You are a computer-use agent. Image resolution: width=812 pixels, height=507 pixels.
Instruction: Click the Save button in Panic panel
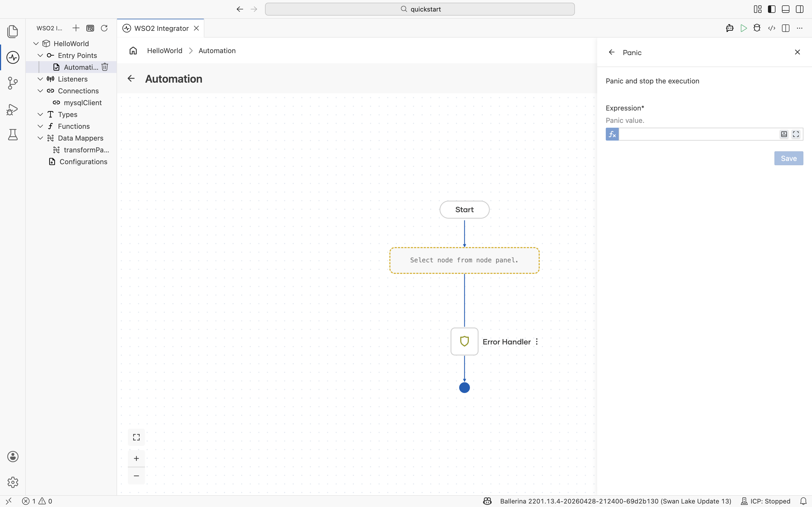point(789,158)
